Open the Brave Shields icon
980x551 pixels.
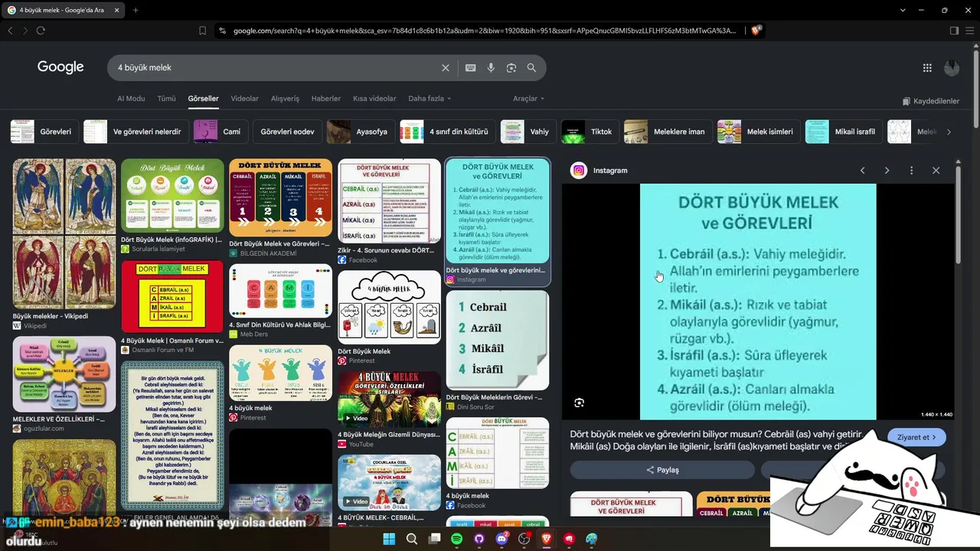(756, 31)
